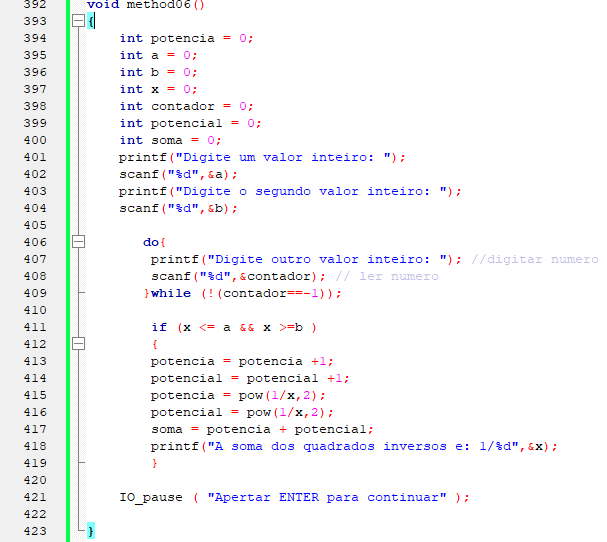Viewport: 607px width, 542px height.
Task: Click "potencial = potencial +1;" statement
Action: (x=250, y=378)
